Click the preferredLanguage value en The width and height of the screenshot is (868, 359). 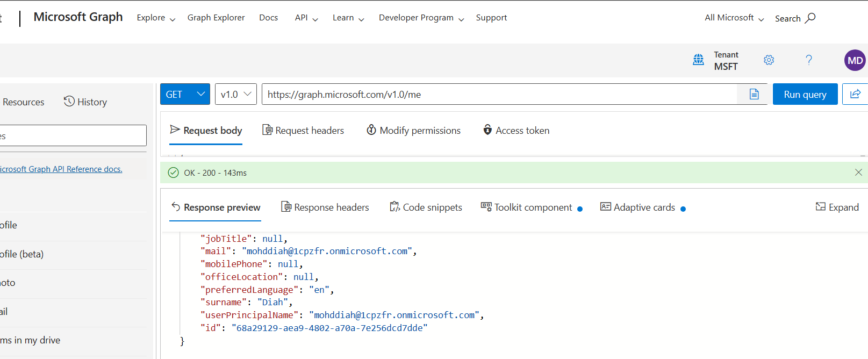(319, 290)
